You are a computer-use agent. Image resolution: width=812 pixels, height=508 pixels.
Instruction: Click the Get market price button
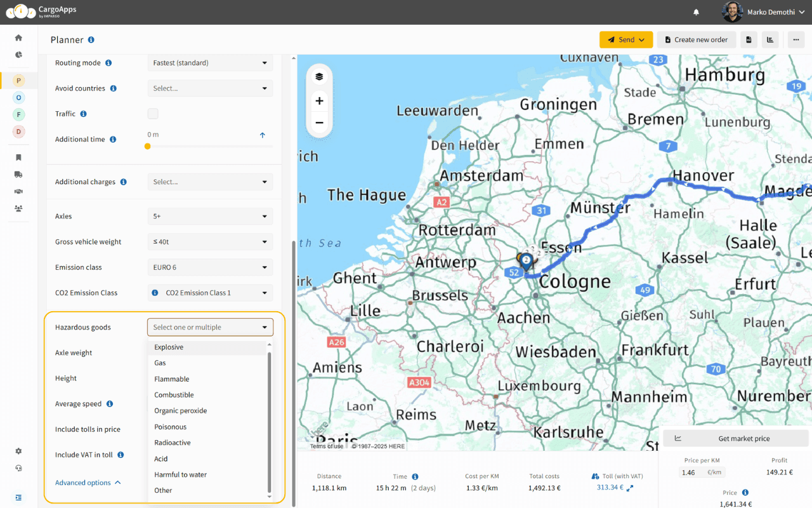[735, 438]
